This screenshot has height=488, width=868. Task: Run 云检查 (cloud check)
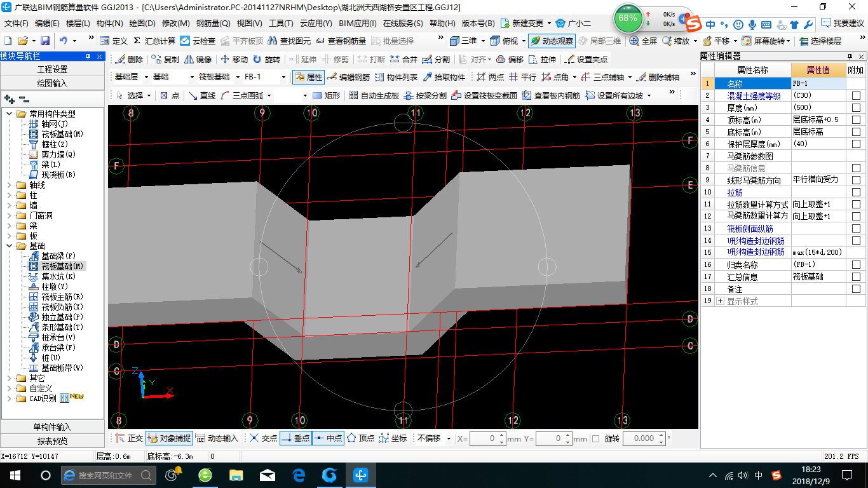198,41
